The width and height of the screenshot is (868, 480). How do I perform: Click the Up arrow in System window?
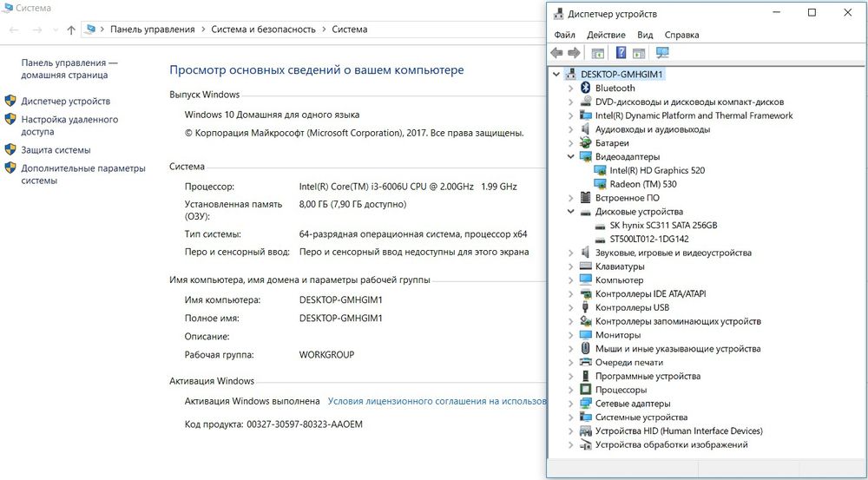pyautogui.click(x=71, y=30)
